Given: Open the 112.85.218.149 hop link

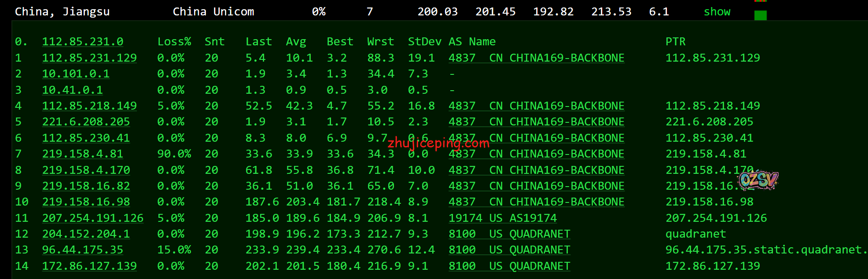Looking at the screenshot, I should pyautogui.click(x=89, y=106).
